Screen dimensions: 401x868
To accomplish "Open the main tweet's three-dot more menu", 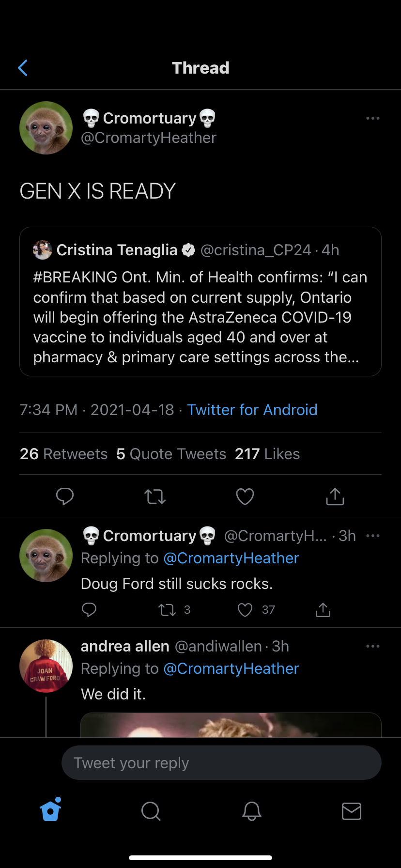I will [x=372, y=118].
